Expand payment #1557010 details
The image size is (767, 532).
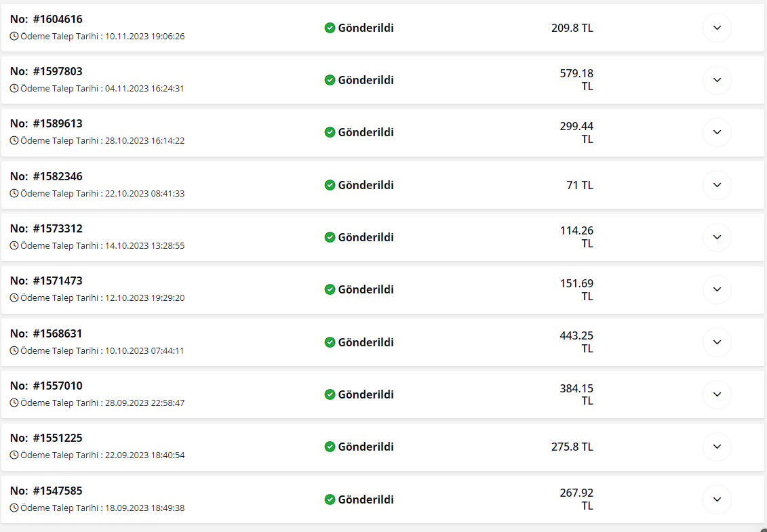click(717, 394)
